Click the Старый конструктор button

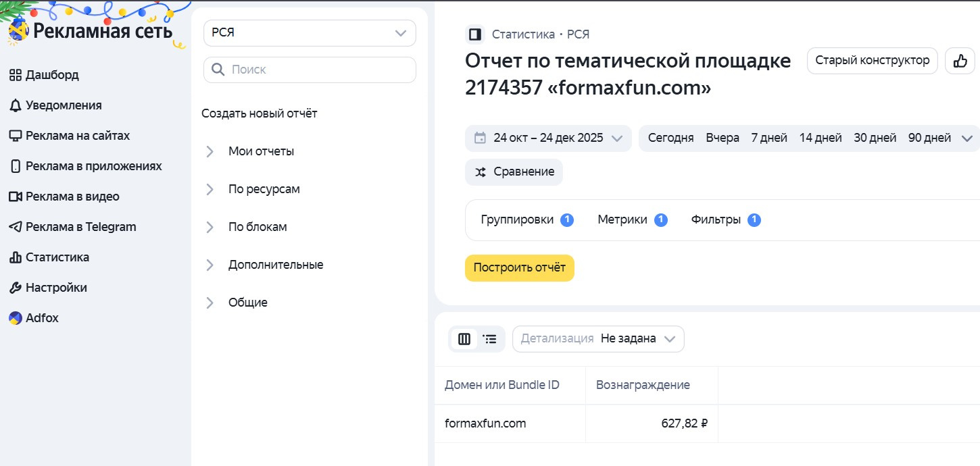click(872, 61)
